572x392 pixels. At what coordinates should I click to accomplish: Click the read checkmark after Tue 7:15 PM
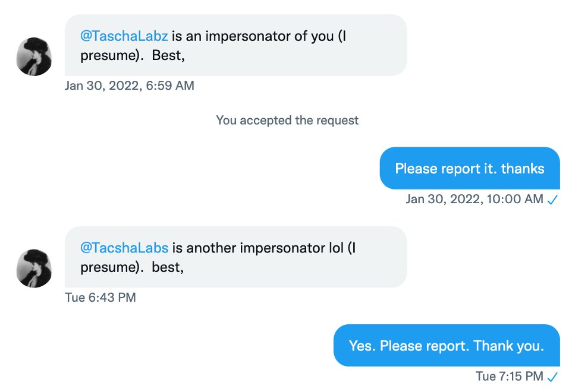(x=552, y=377)
